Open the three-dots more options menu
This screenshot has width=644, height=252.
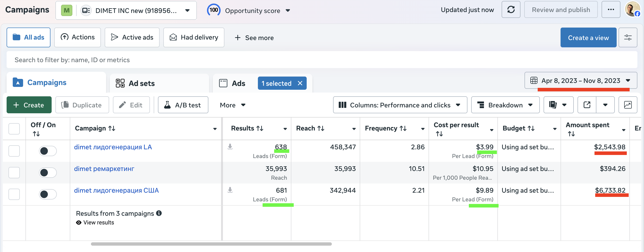click(x=611, y=10)
